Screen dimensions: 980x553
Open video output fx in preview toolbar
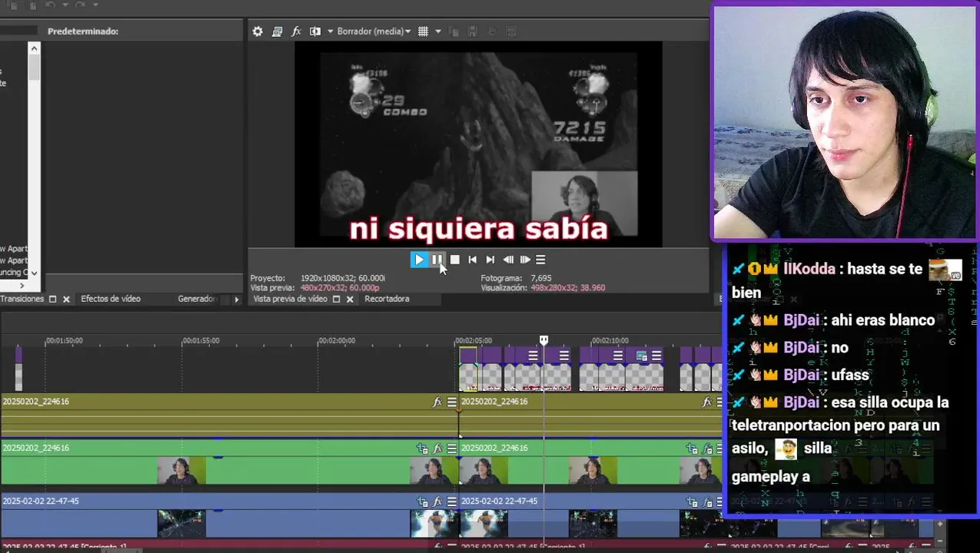[x=296, y=31]
